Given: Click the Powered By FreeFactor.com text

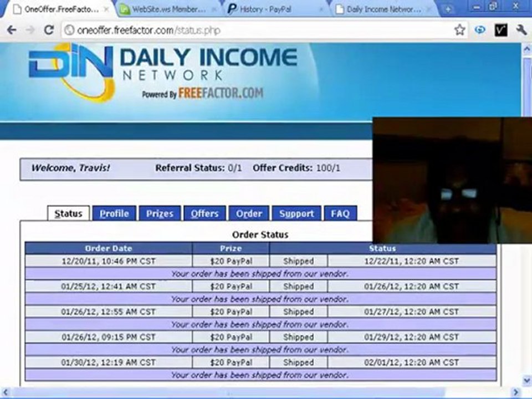Looking at the screenshot, I should (203, 93).
